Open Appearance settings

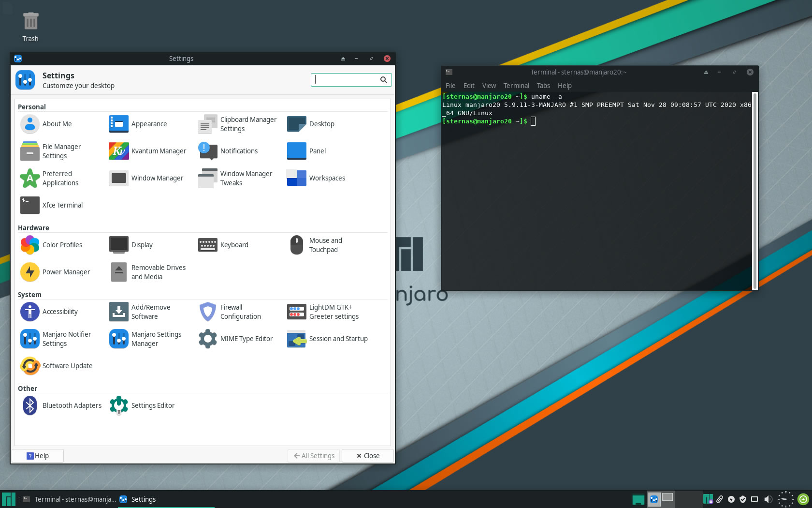[x=138, y=124]
